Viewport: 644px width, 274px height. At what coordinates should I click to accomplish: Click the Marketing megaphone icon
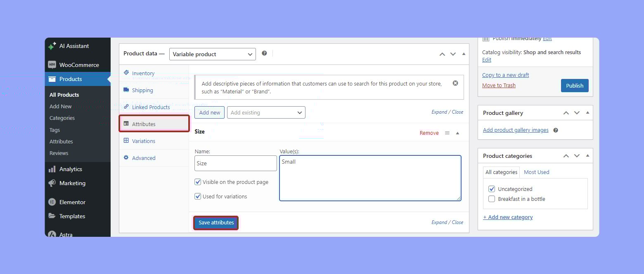(x=52, y=183)
